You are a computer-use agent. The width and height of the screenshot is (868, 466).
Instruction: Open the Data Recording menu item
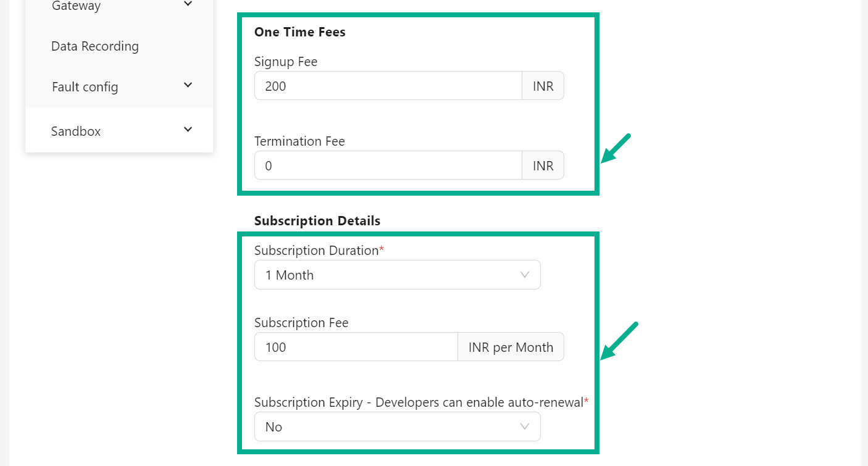95,46
